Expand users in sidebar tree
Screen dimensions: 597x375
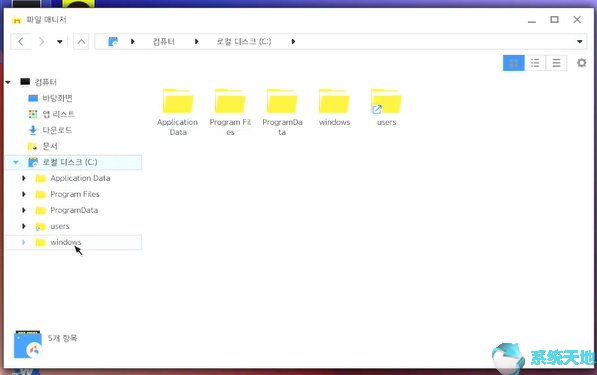24,226
